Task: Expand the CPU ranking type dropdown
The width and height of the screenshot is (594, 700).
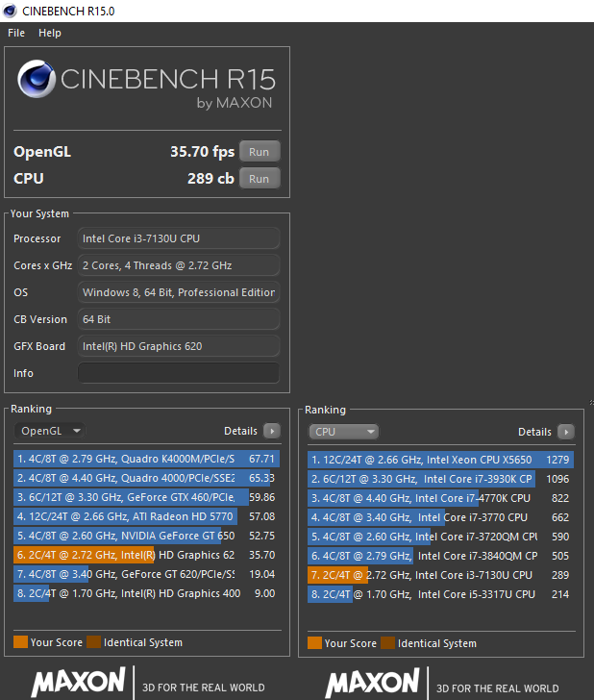Action: tap(343, 432)
